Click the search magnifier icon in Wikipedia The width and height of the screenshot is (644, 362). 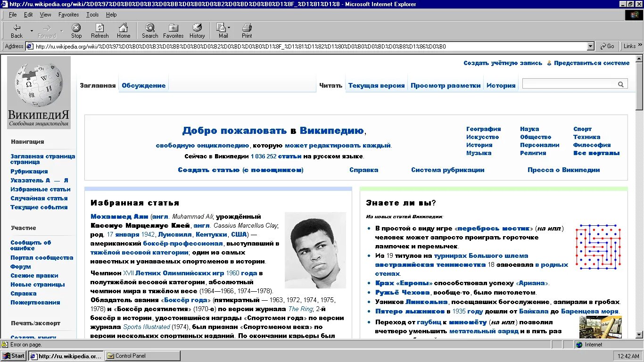(621, 84)
